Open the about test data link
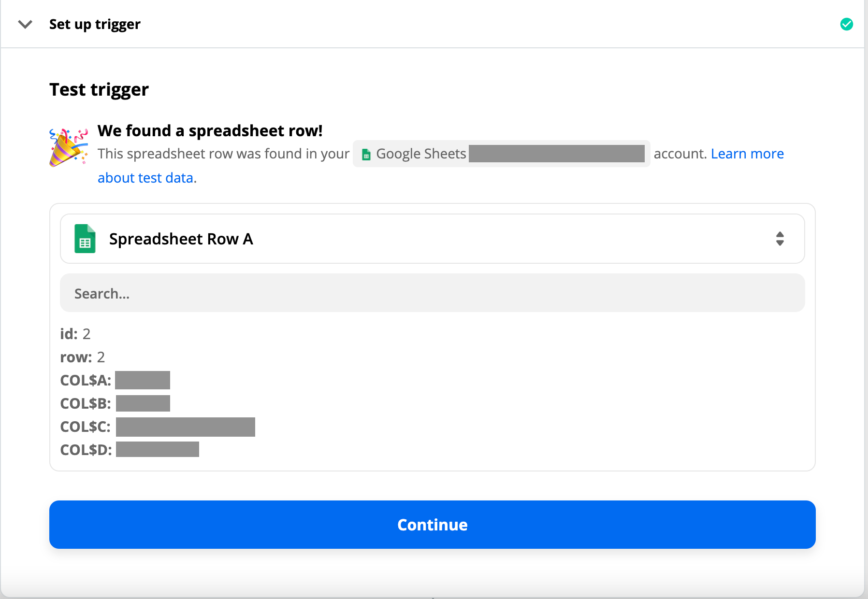868x599 pixels. point(147,178)
